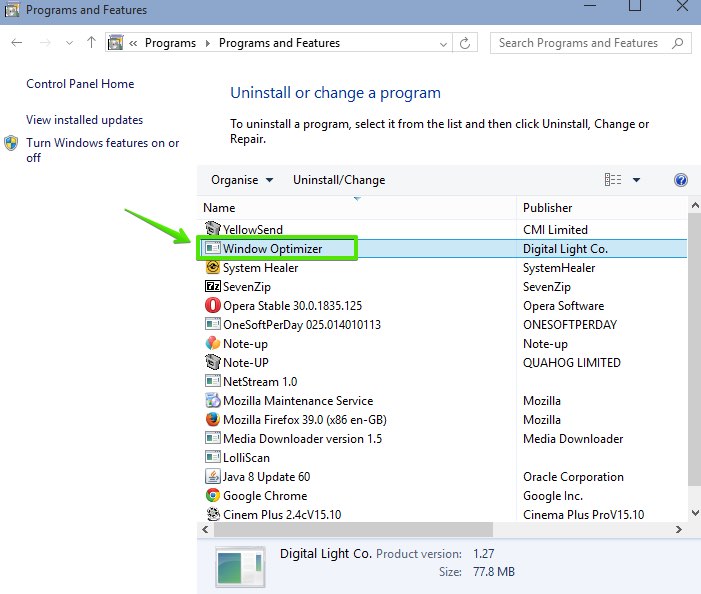Expand the view options dropdown arrow

pos(637,180)
